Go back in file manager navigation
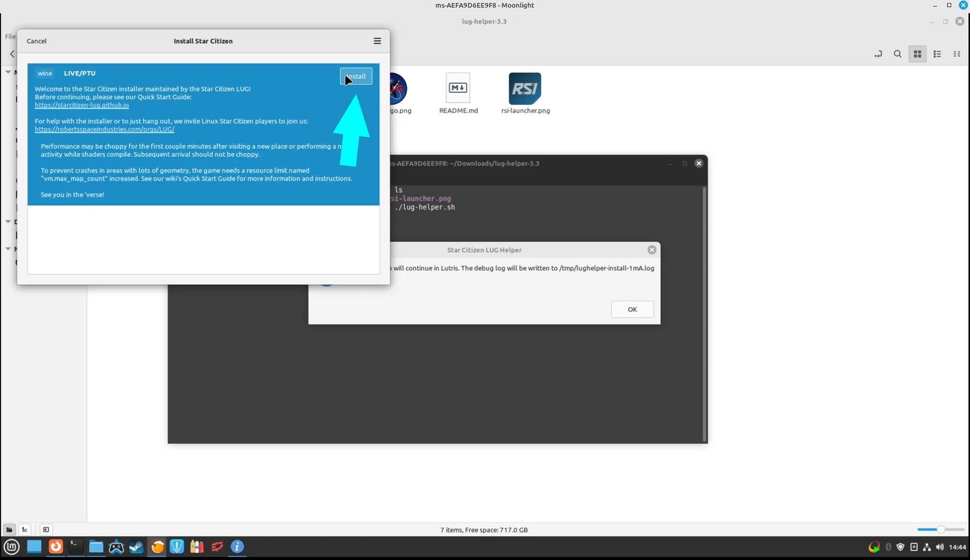 [x=12, y=54]
